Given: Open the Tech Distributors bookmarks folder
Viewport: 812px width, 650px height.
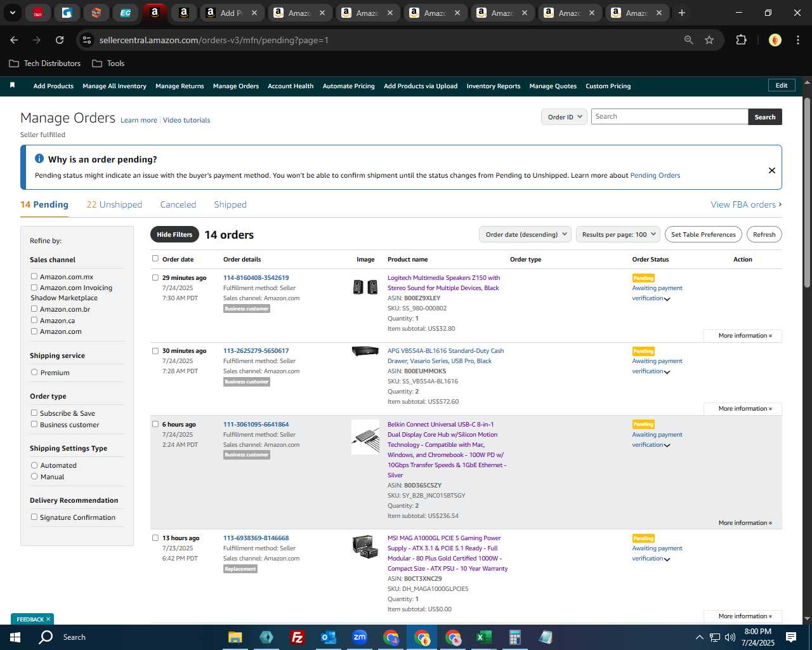Looking at the screenshot, I should [45, 63].
